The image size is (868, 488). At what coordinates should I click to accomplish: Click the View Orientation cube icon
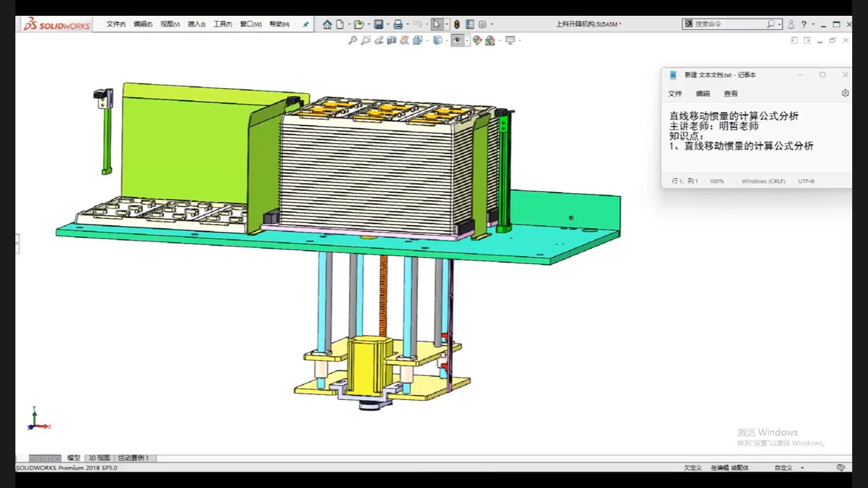pyautogui.click(x=418, y=41)
